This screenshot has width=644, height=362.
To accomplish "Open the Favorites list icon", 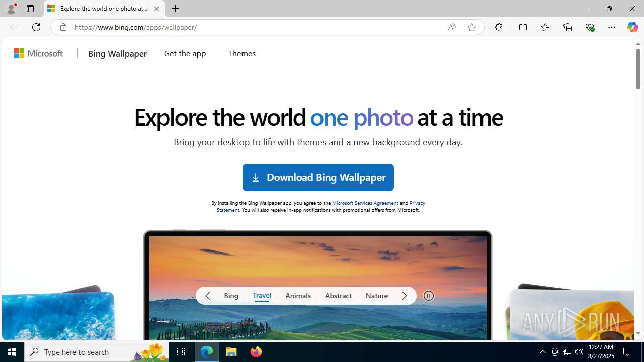I will pyautogui.click(x=545, y=27).
